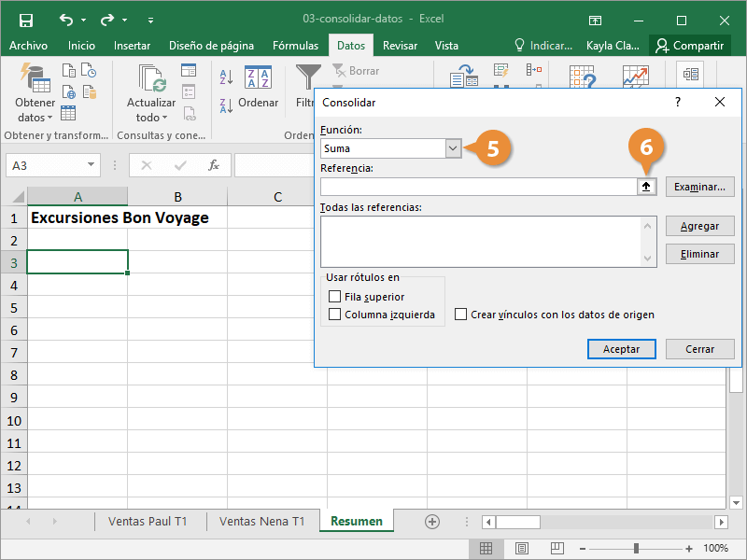Click the Insert Function fx icon
747x560 pixels.
(x=214, y=165)
